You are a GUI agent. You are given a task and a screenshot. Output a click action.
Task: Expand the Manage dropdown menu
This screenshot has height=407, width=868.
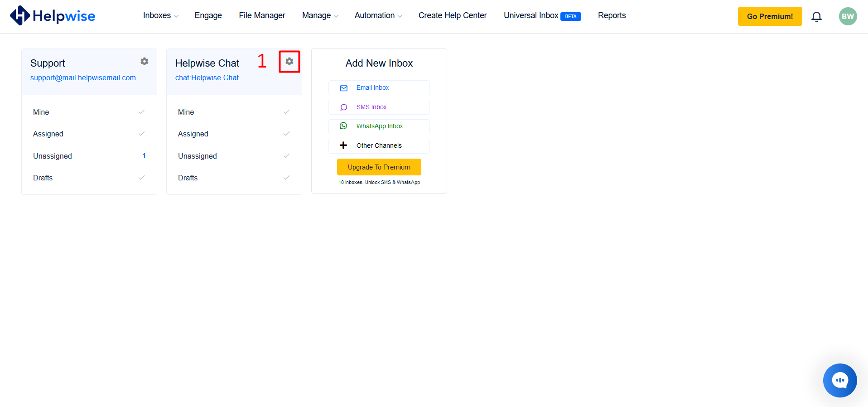(320, 15)
